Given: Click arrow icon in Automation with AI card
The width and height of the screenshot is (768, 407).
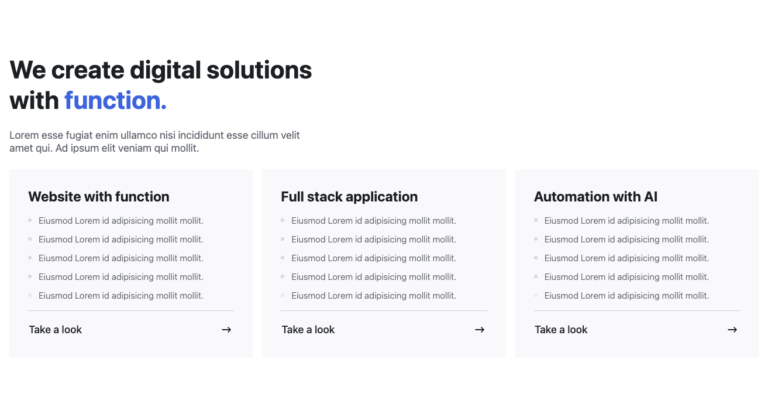Looking at the screenshot, I should 732,330.
